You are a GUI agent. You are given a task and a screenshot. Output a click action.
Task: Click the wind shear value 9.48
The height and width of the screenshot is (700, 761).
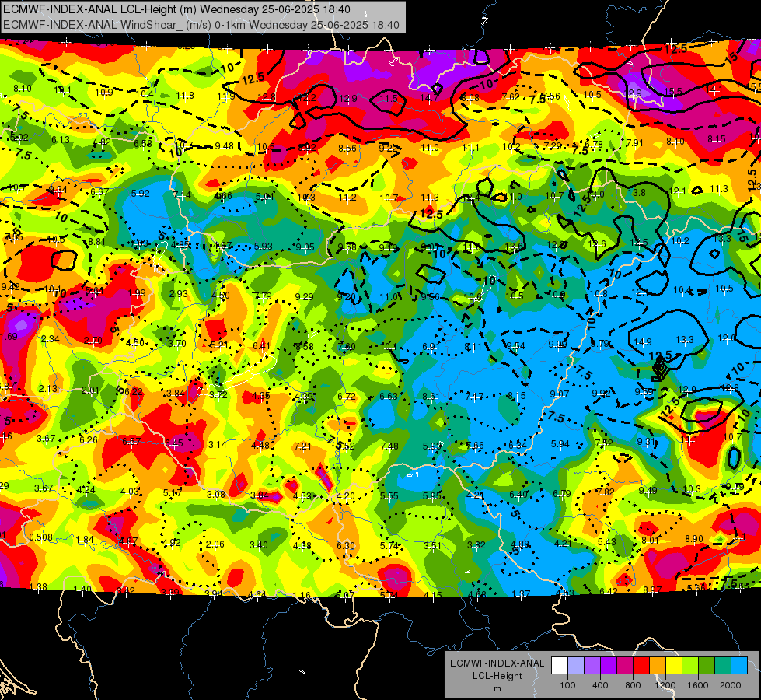(224, 145)
